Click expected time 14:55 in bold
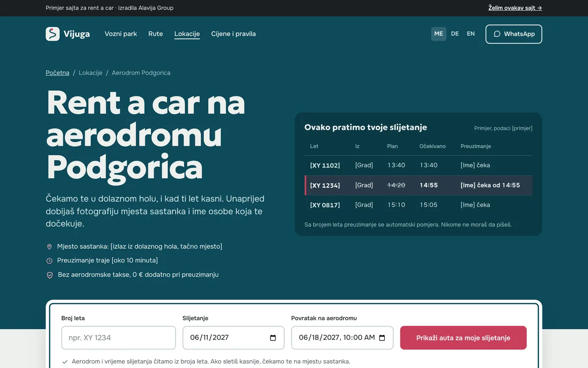 click(429, 185)
